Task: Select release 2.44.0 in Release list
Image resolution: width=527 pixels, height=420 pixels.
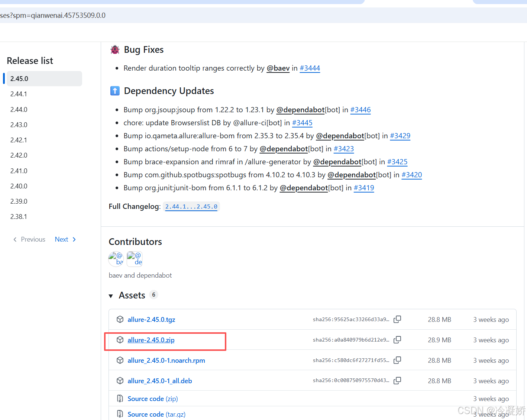Action: [x=19, y=110]
